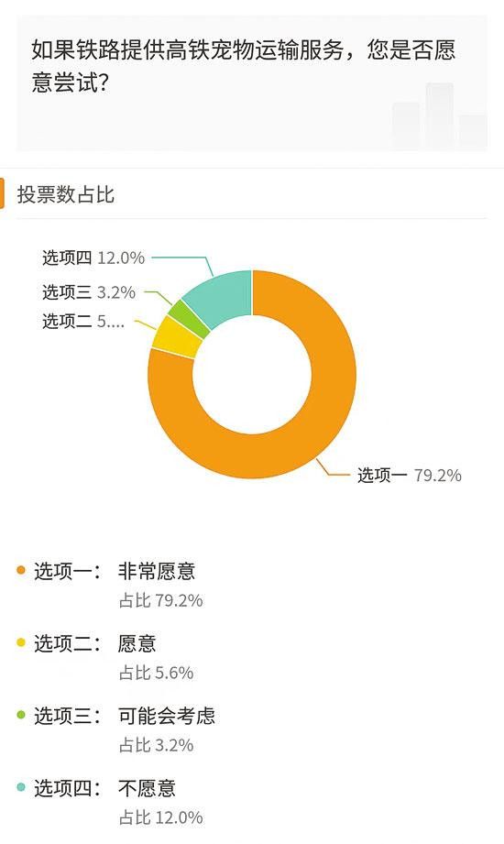This screenshot has width=504, height=844.
Task: Select the yellow donut chart segment
Action: [175, 338]
